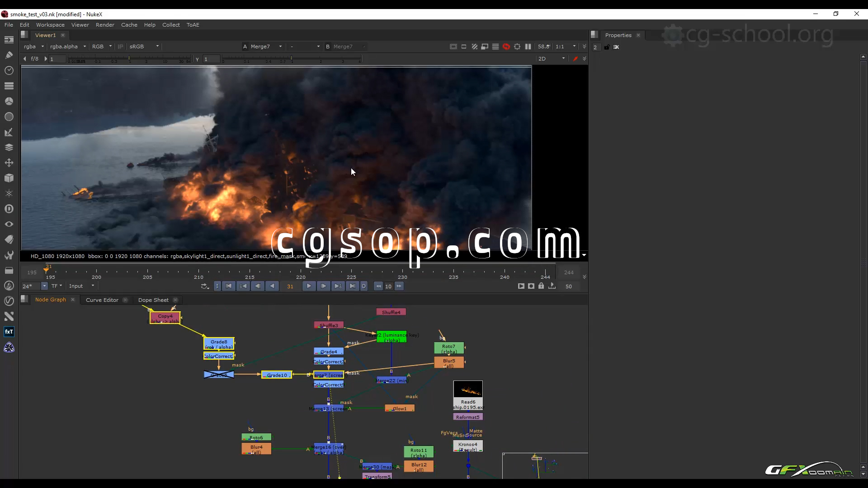Open the 3D nodes cube icon

9,178
